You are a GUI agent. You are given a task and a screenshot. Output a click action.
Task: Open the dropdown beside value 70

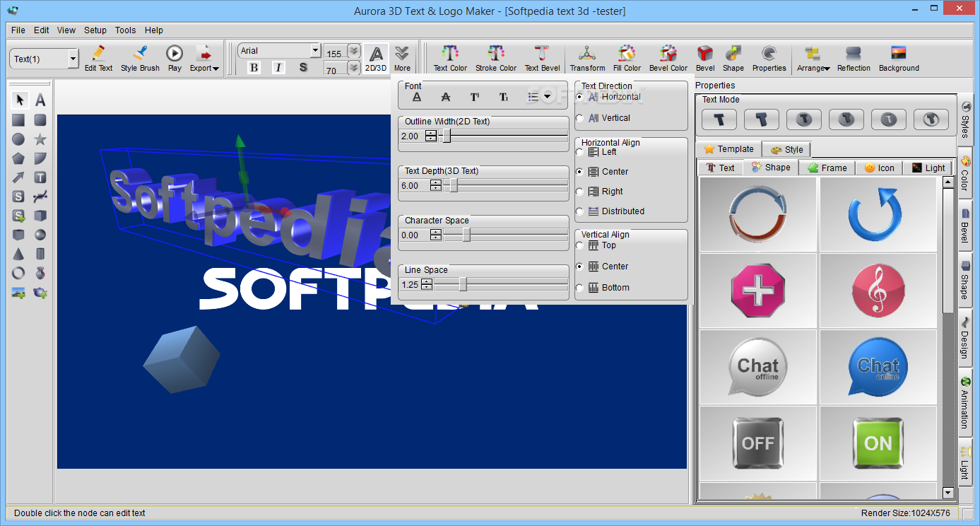pos(354,68)
